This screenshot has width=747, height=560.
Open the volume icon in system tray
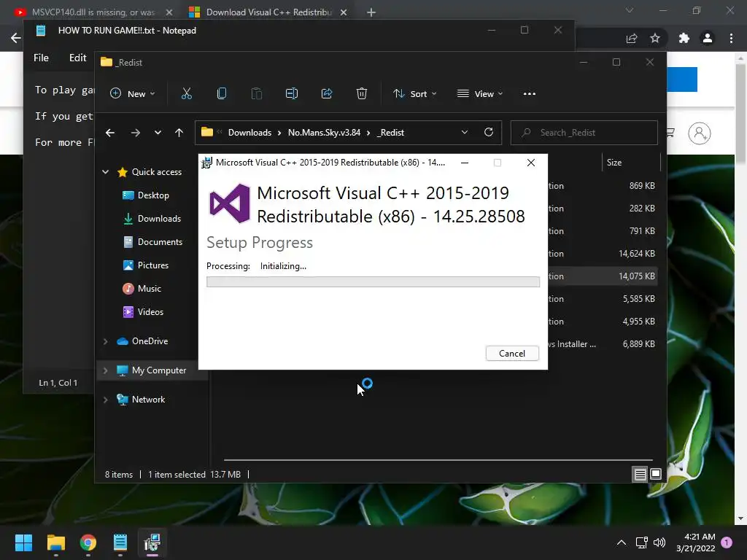coord(659,542)
